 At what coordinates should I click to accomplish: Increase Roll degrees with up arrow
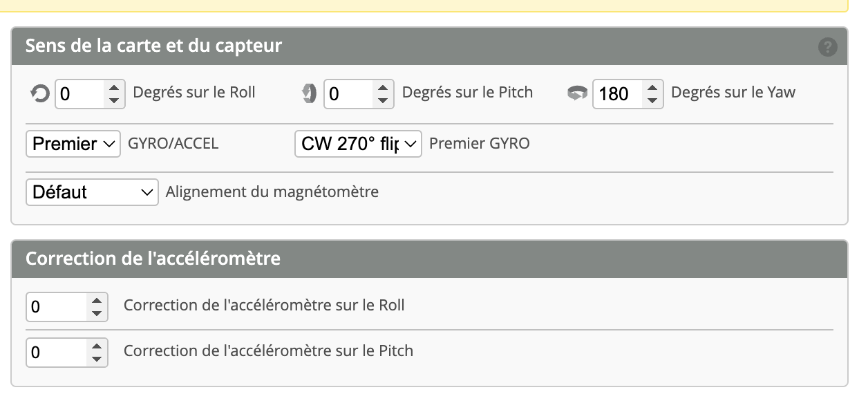coord(114,87)
